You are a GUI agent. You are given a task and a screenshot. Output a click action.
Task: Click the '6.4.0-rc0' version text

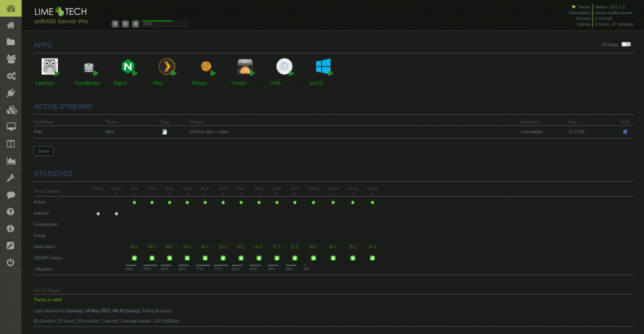[604, 19]
